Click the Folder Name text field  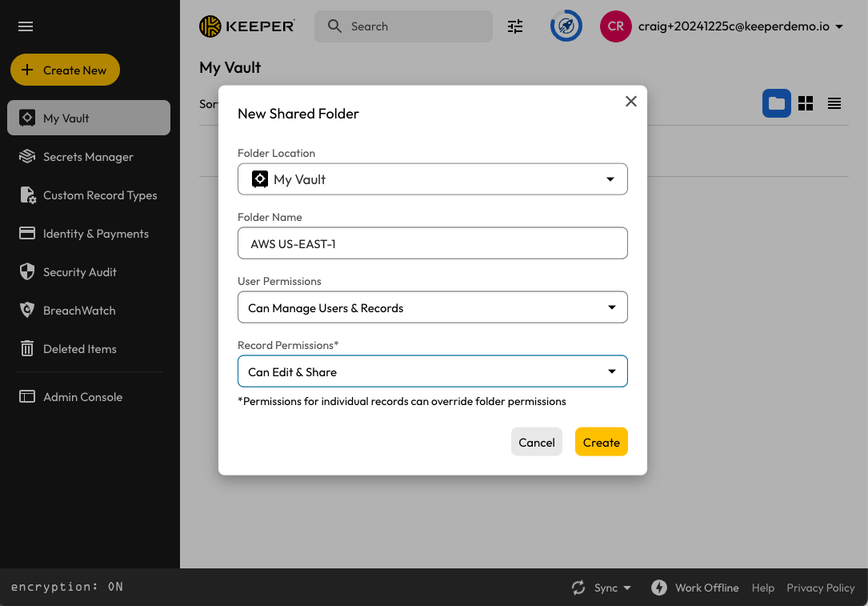[x=432, y=243]
